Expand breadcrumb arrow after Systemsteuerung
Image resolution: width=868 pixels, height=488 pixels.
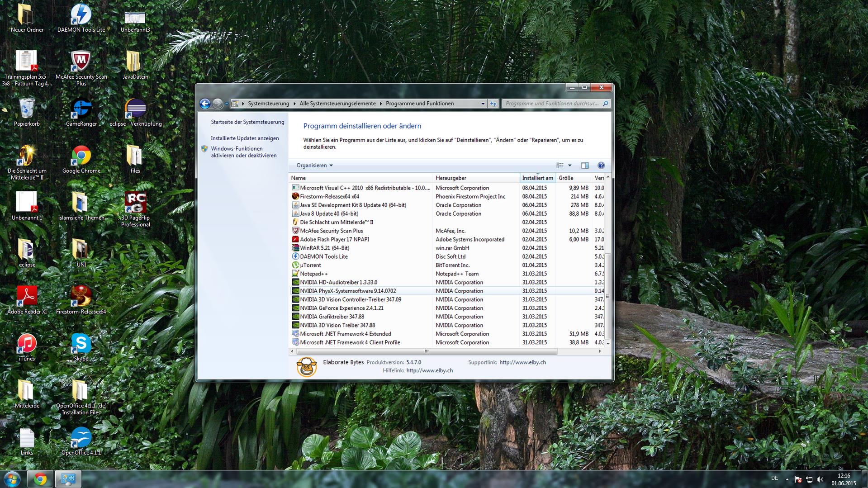294,104
